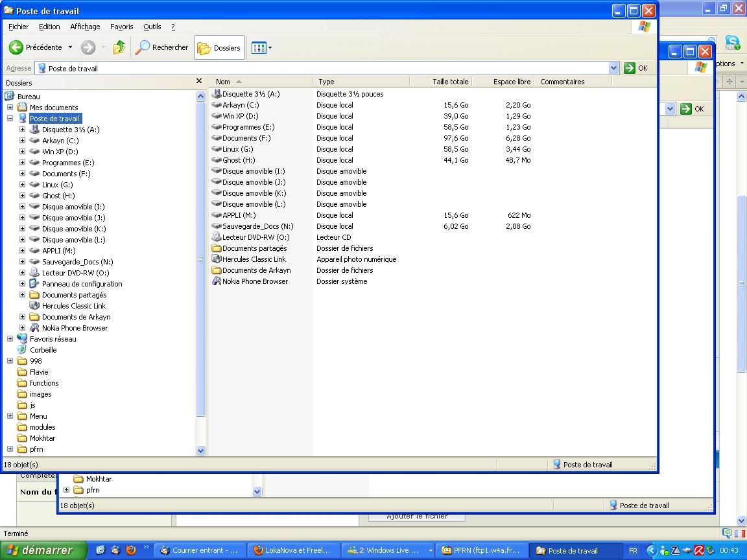The width and height of the screenshot is (747, 560).
Task: Open the Outils menu
Action: 152,27
